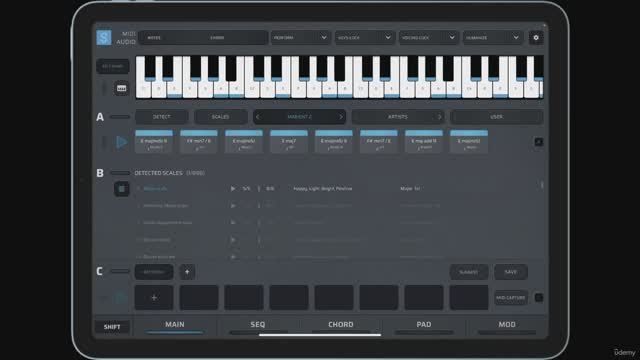
Task: Select the Chord view button
Action: [217, 38]
